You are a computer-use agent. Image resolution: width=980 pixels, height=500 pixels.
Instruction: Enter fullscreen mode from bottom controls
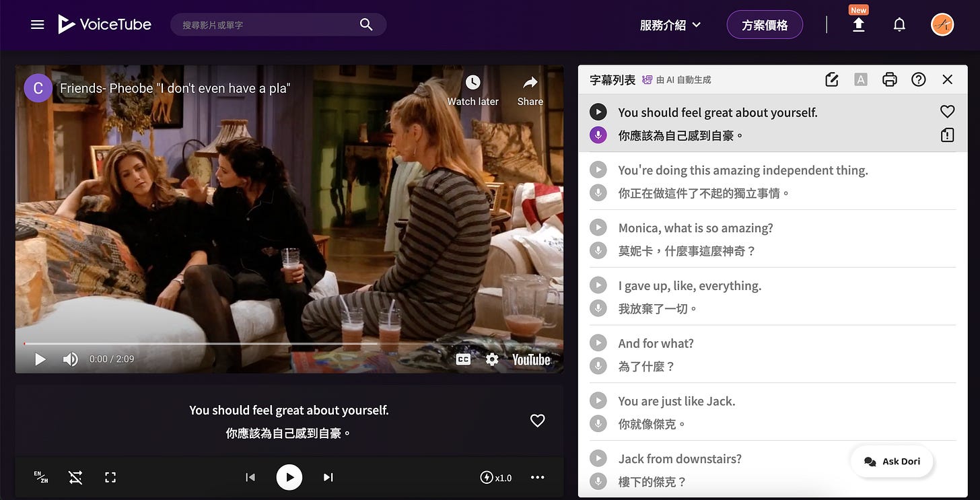click(110, 477)
